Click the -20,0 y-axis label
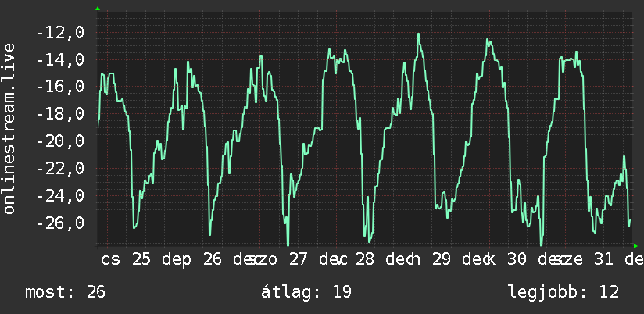Viewport: 644px width, 314px height. click(x=60, y=141)
